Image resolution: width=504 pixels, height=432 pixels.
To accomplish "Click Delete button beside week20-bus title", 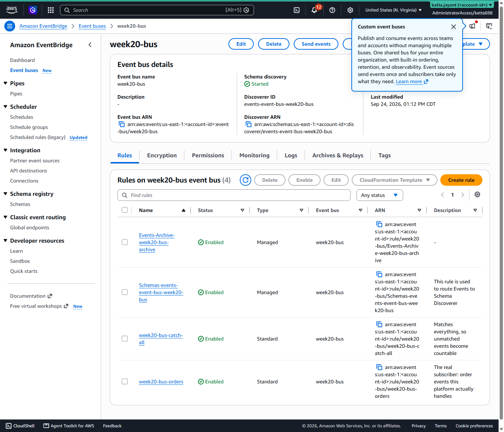I will (274, 44).
